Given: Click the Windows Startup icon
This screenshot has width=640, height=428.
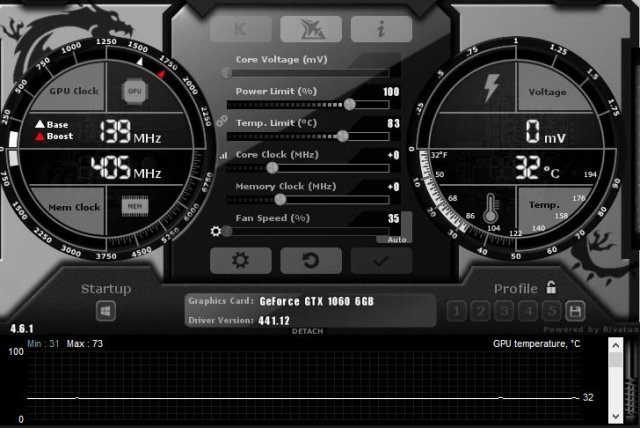Looking at the screenshot, I should pyautogui.click(x=106, y=311).
